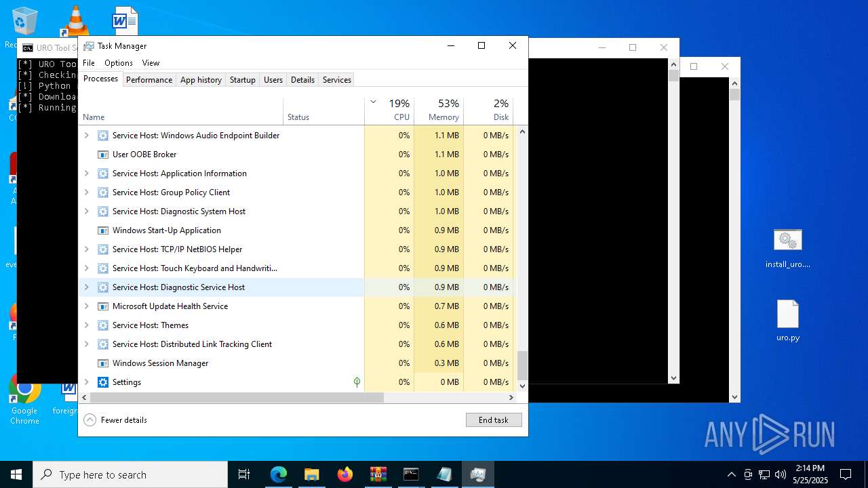This screenshot has width=868, height=488.
Task: Open Microsoft Edge from taskbar
Action: click(279, 474)
